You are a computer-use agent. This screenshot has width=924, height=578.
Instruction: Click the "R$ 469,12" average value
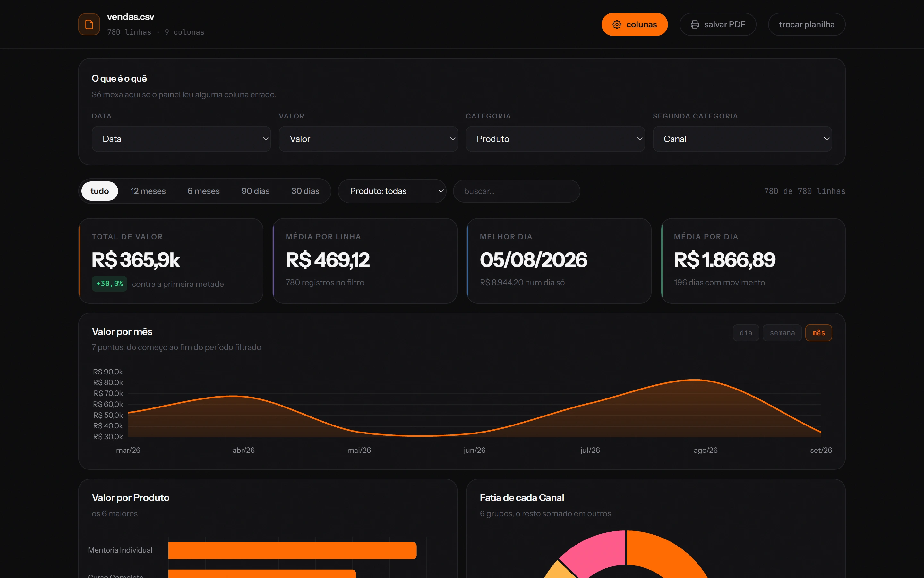pos(328,260)
